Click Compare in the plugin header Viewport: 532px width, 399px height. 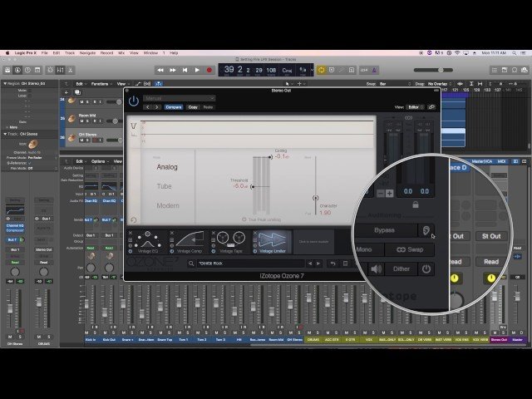tap(174, 107)
